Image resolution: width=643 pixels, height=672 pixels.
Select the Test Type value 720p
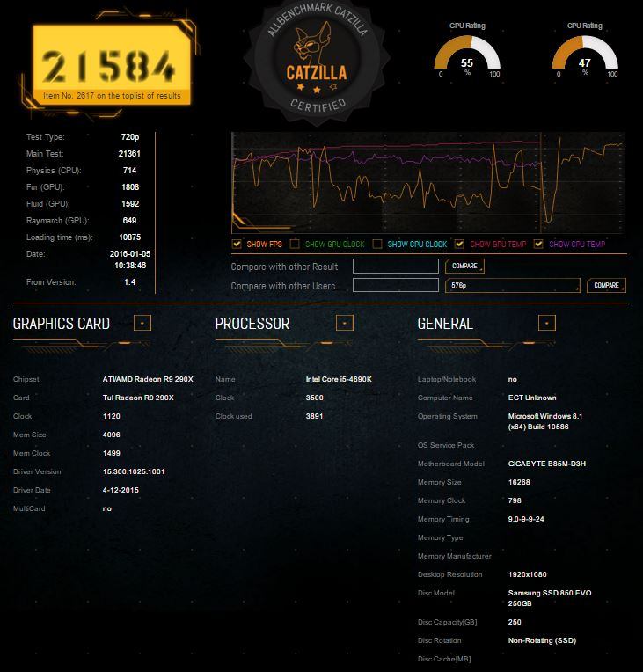coord(130,136)
